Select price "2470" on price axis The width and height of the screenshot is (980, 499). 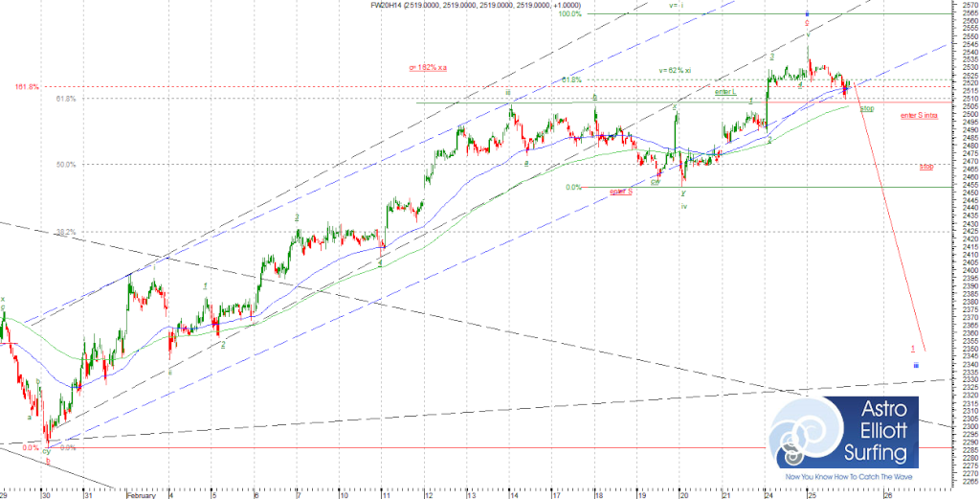pyautogui.click(x=969, y=161)
